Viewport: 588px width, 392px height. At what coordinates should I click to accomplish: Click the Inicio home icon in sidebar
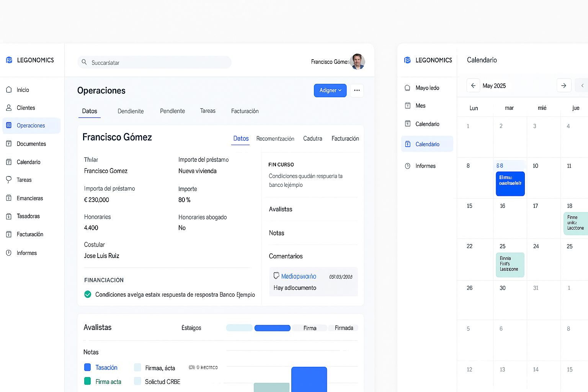(x=9, y=90)
